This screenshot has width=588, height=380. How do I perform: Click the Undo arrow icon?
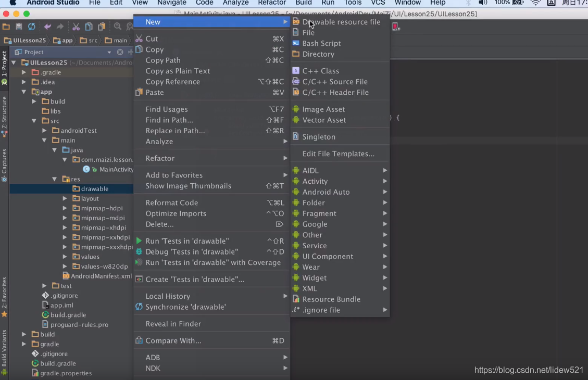47,27
